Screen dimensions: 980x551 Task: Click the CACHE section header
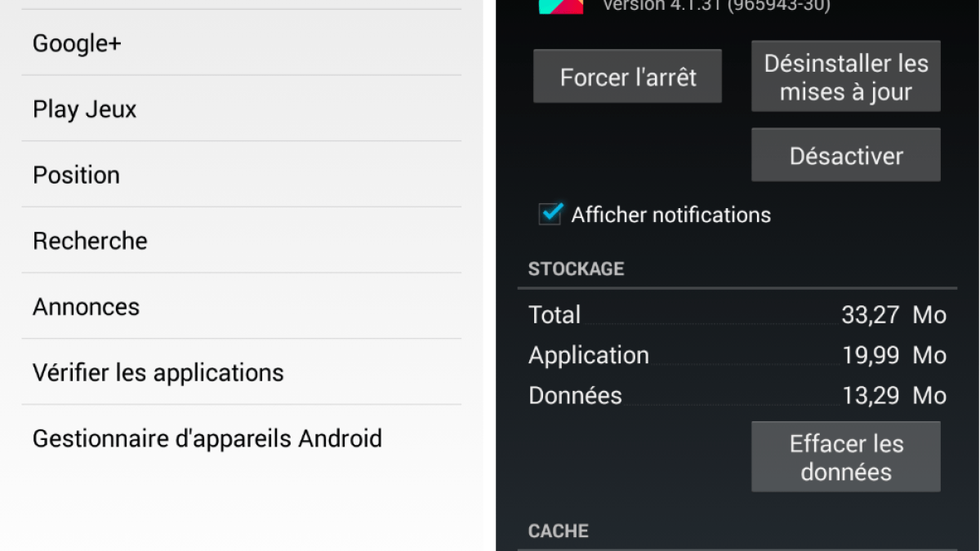coord(558,531)
